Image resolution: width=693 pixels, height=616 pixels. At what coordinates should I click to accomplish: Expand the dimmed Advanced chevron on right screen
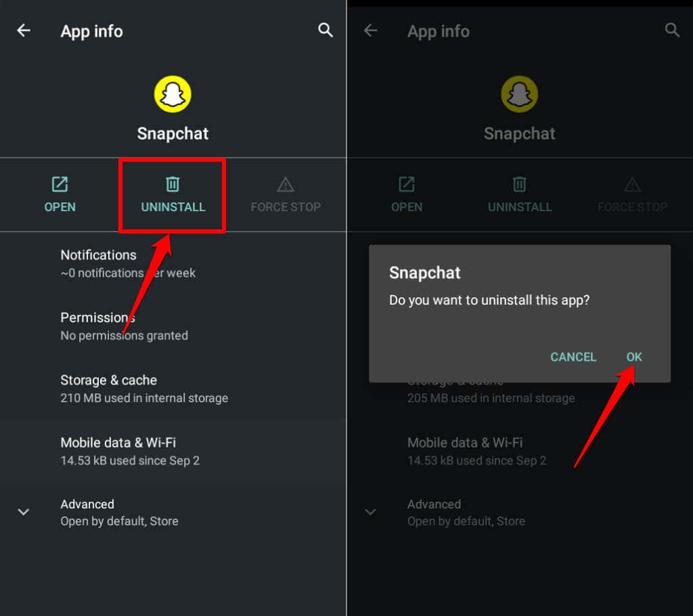(370, 512)
